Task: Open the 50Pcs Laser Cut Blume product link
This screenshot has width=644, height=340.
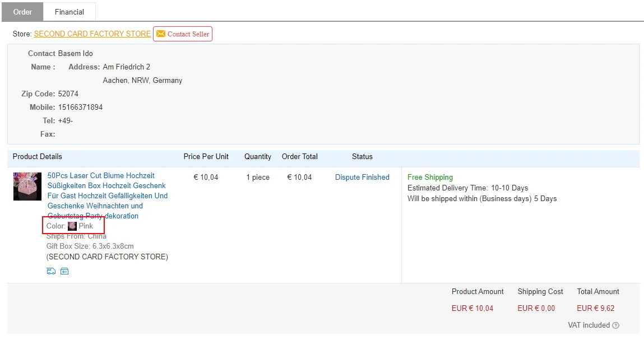Action: [108, 195]
